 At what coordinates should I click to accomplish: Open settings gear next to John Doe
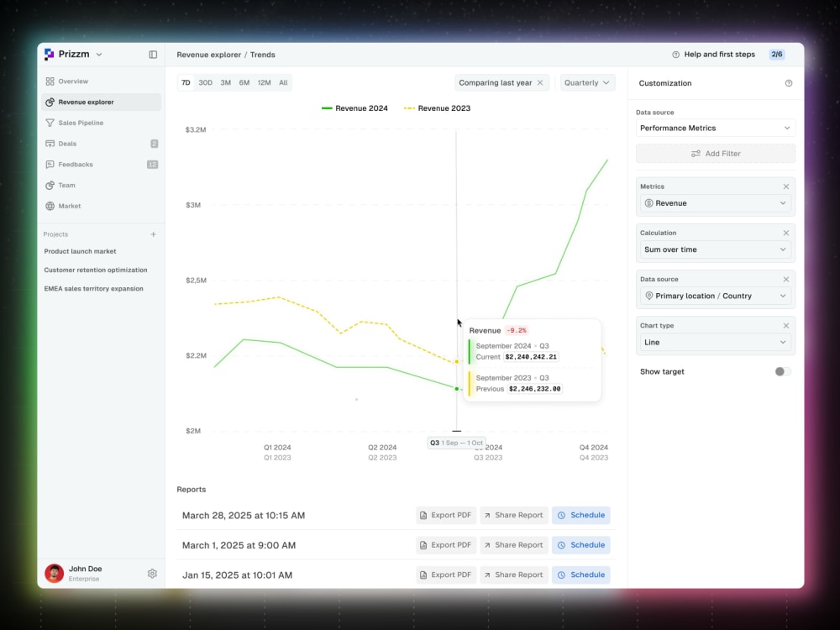[152, 573]
